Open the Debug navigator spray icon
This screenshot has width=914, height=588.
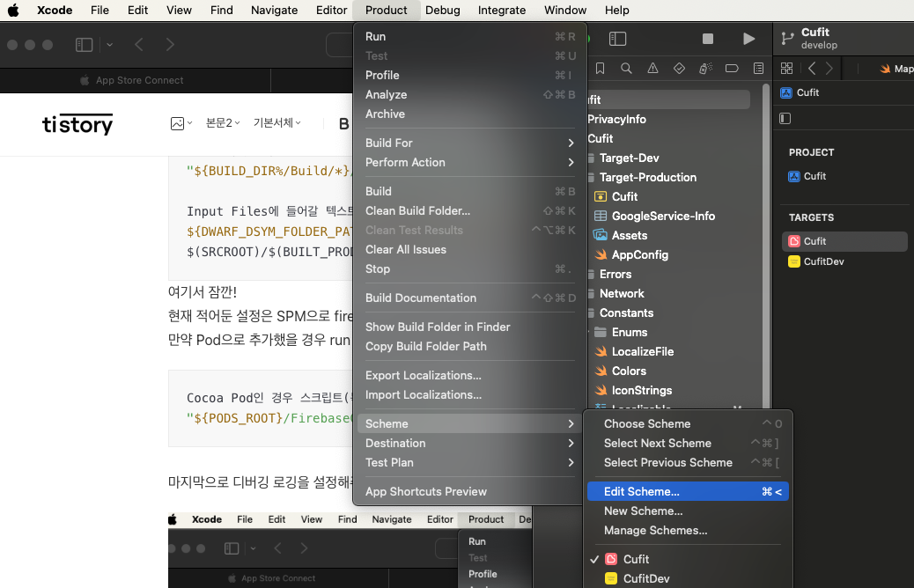point(705,68)
